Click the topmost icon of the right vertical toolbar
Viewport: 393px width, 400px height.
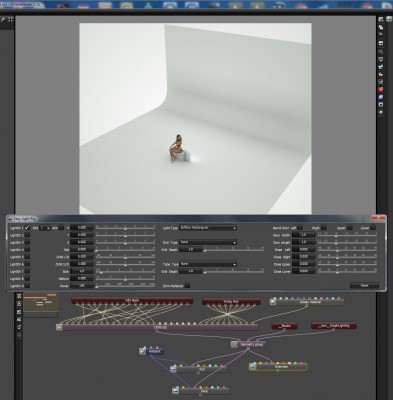(381, 19)
